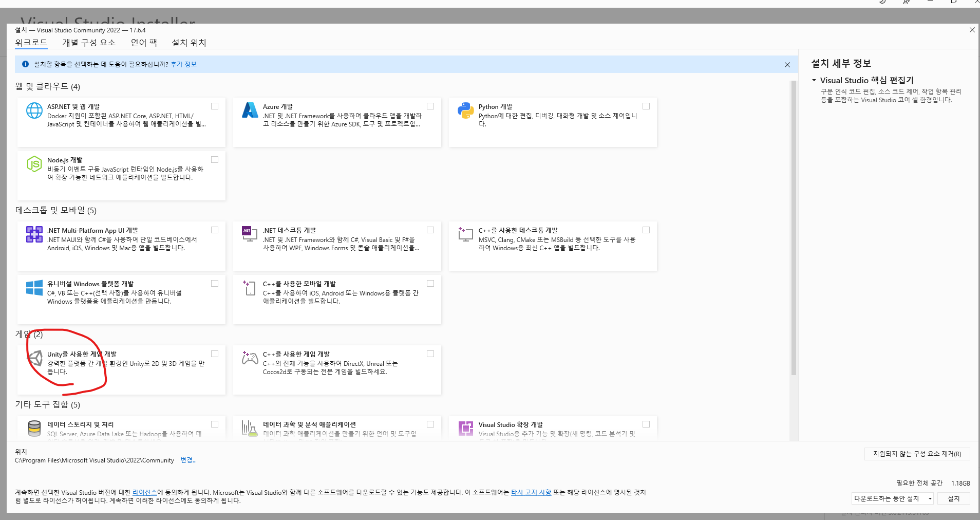Click the 설치 install button
Screen dimensions: 980x520
point(953,498)
